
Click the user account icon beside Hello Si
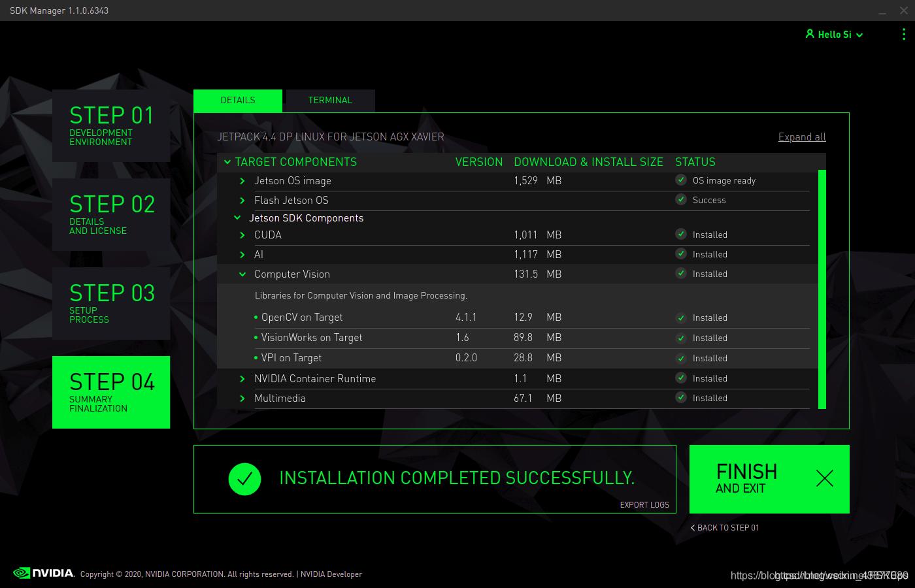tap(810, 34)
